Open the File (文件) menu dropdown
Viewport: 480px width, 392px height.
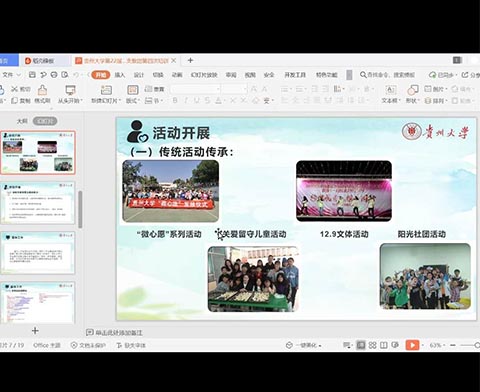click(11, 75)
